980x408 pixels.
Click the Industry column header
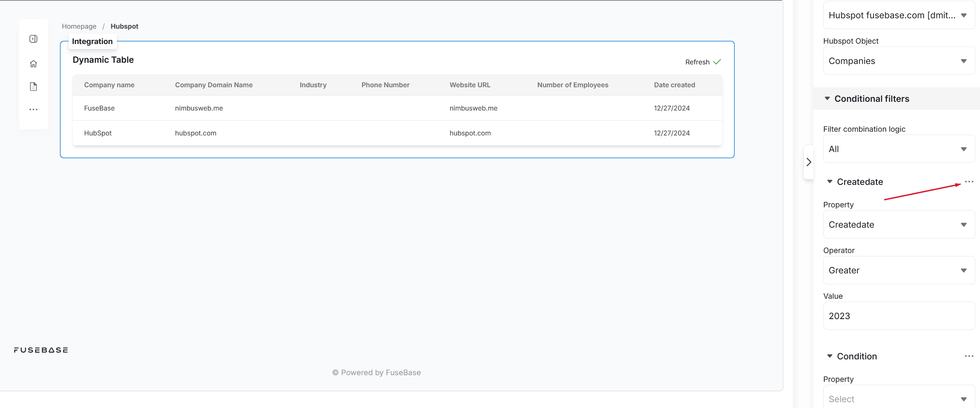point(313,85)
